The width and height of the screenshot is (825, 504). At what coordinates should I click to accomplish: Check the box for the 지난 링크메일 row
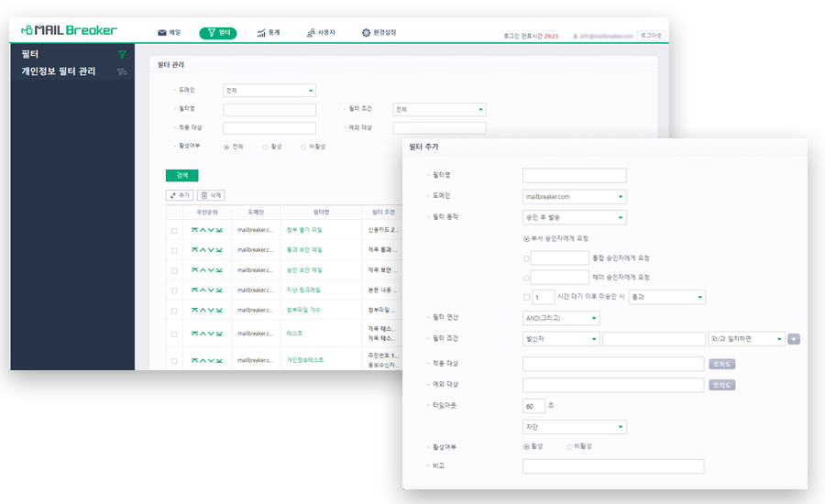coord(174,290)
